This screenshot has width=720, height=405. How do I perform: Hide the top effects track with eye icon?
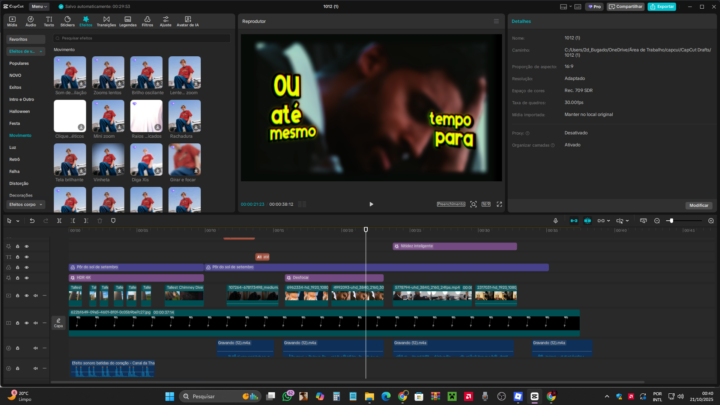27,246
